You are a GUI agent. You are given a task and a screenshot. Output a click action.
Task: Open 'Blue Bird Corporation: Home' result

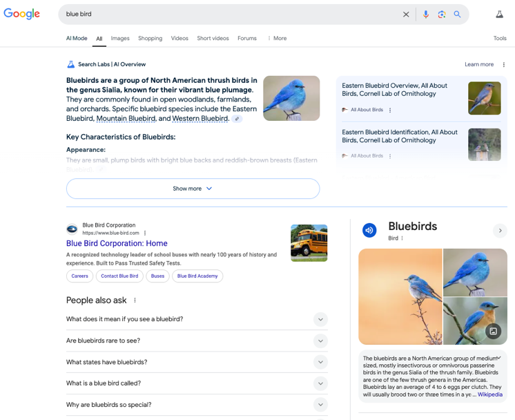point(117,244)
